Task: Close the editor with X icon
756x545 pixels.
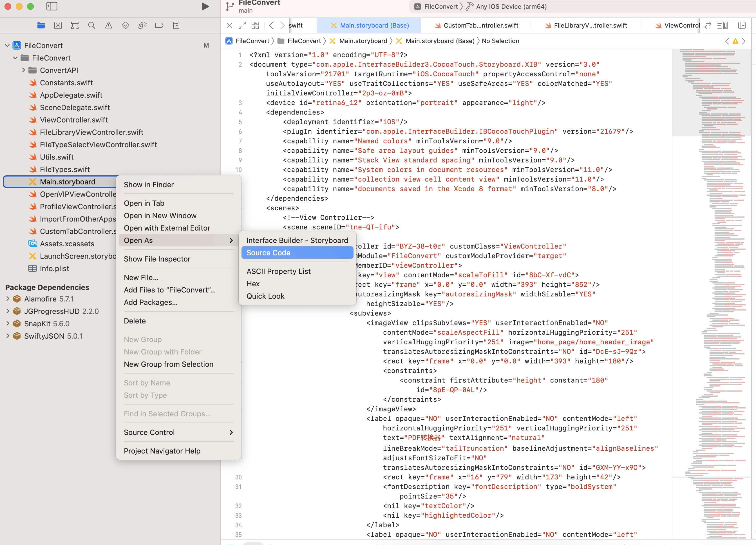Action: [x=229, y=25]
